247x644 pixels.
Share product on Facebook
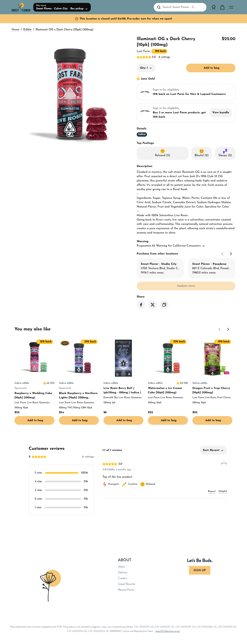click(x=141, y=305)
